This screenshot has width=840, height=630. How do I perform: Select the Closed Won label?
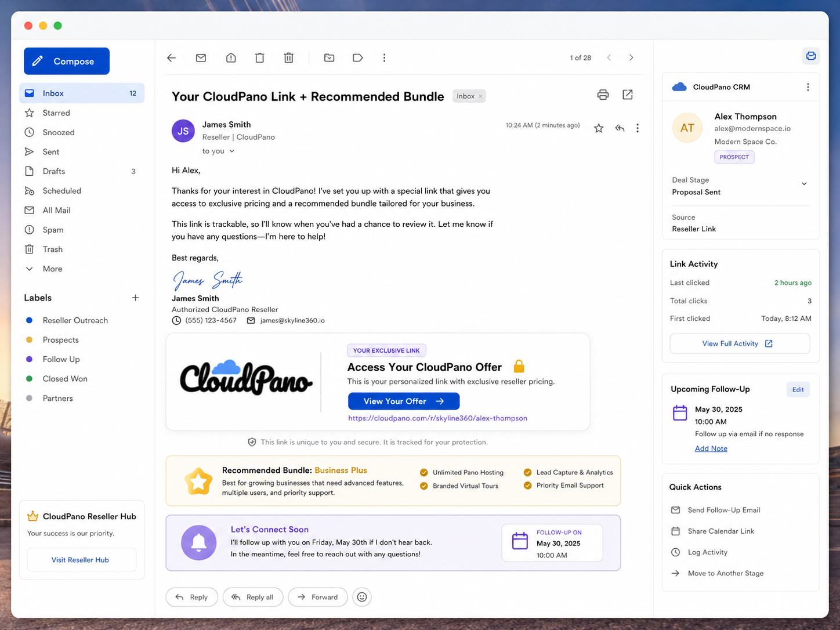pyautogui.click(x=56, y=379)
